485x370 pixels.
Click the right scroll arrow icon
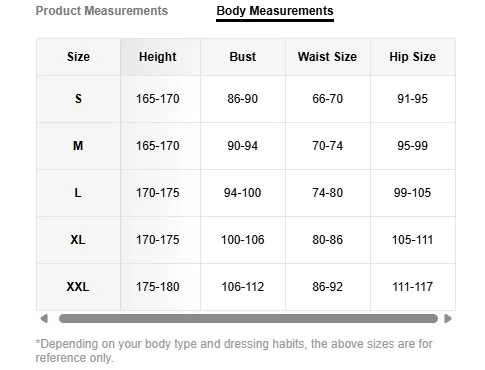448,319
